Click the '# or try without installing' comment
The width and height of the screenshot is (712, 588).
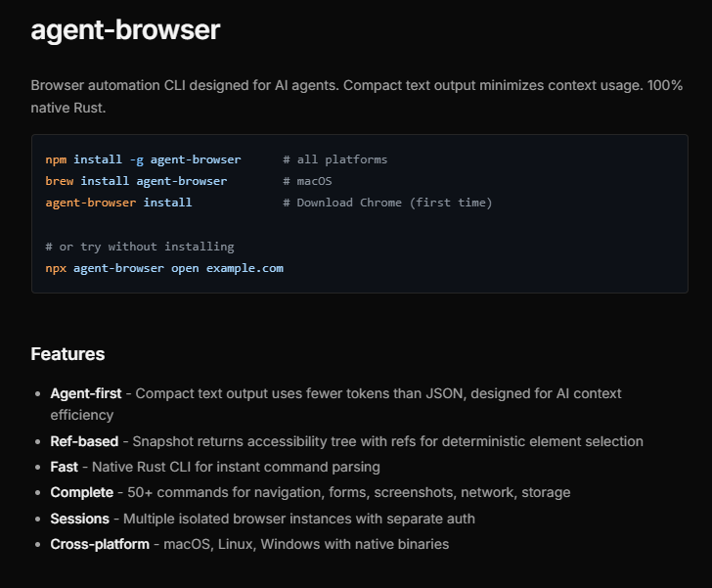(140, 246)
